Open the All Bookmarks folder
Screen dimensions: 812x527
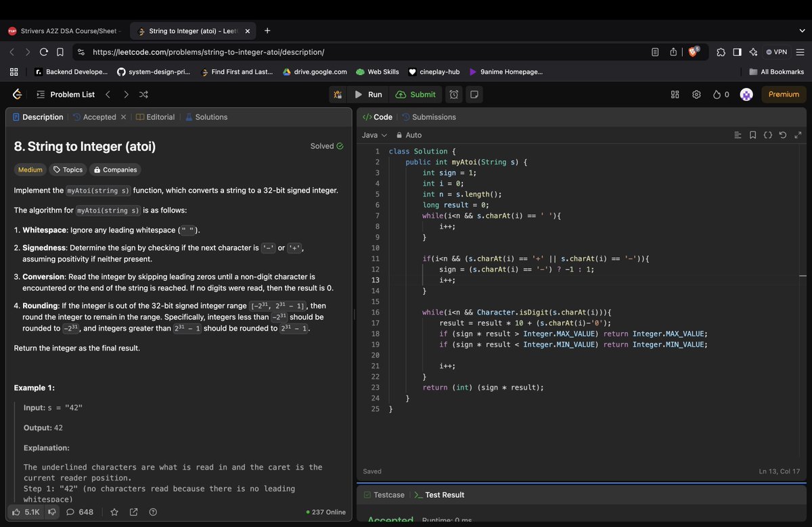pyautogui.click(x=776, y=72)
